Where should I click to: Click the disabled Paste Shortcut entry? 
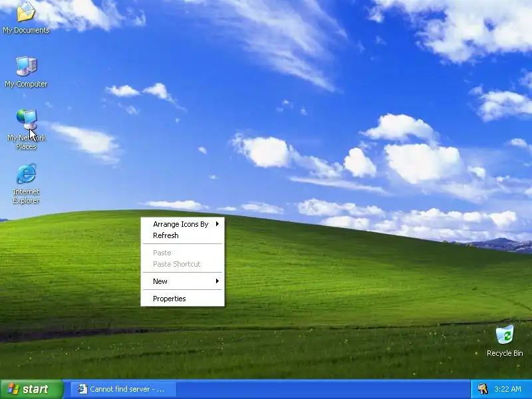[x=182, y=264]
